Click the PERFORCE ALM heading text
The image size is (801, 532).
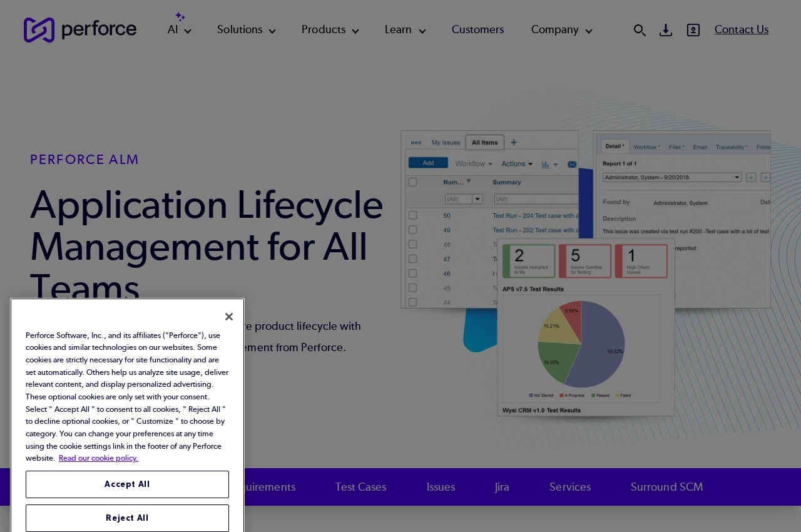84,160
